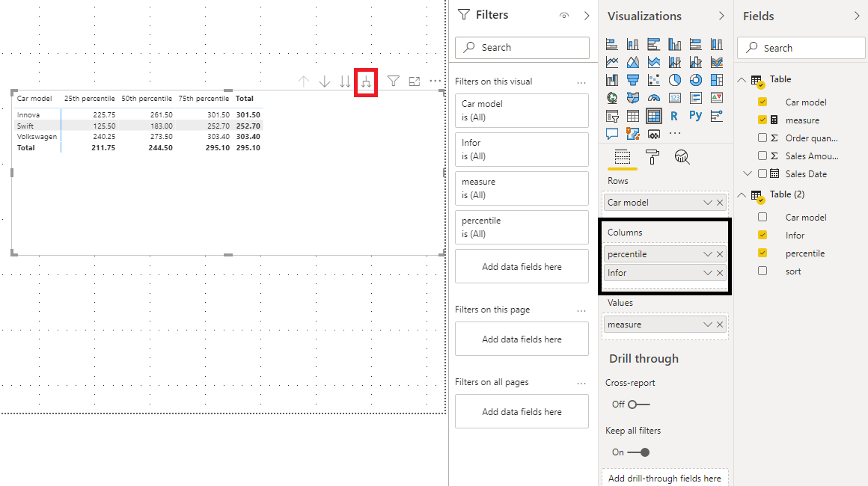Remove measure from Values
The width and height of the screenshot is (868, 486).
720,324
